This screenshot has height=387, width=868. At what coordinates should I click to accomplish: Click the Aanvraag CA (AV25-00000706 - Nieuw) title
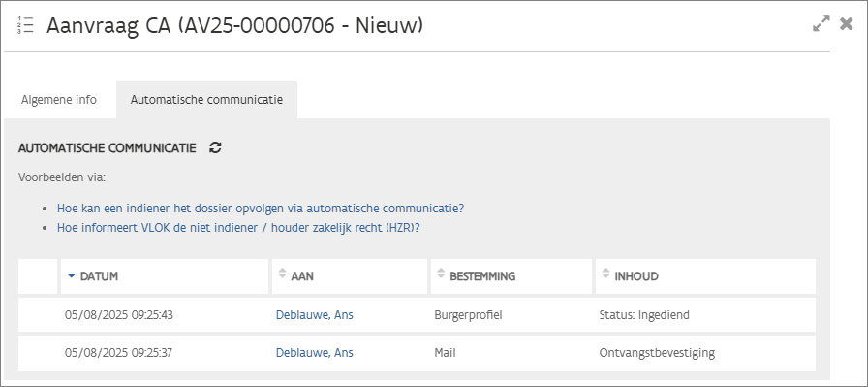click(x=234, y=25)
